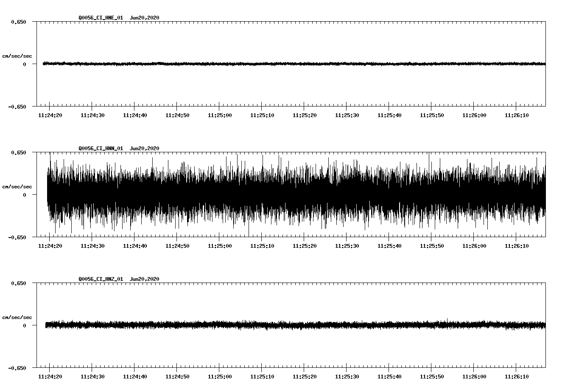
Task: Click 11:24:40 time label under HNN plot
Action: click(x=135, y=246)
